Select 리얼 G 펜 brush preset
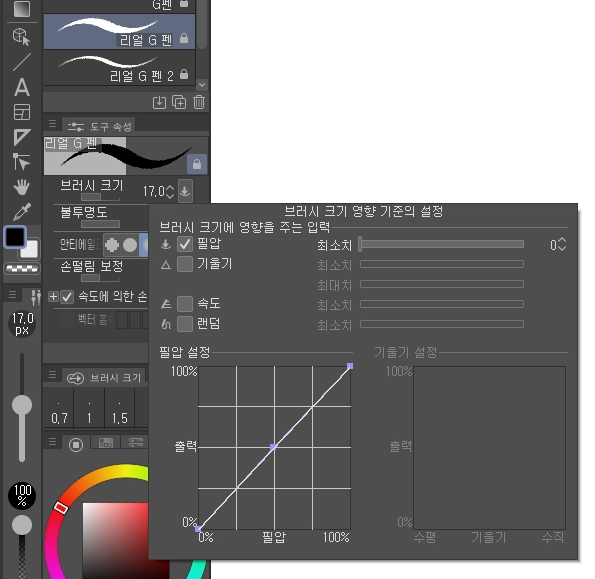Image resolution: width=595 pixels, height=579 pixels. (119, 32)
